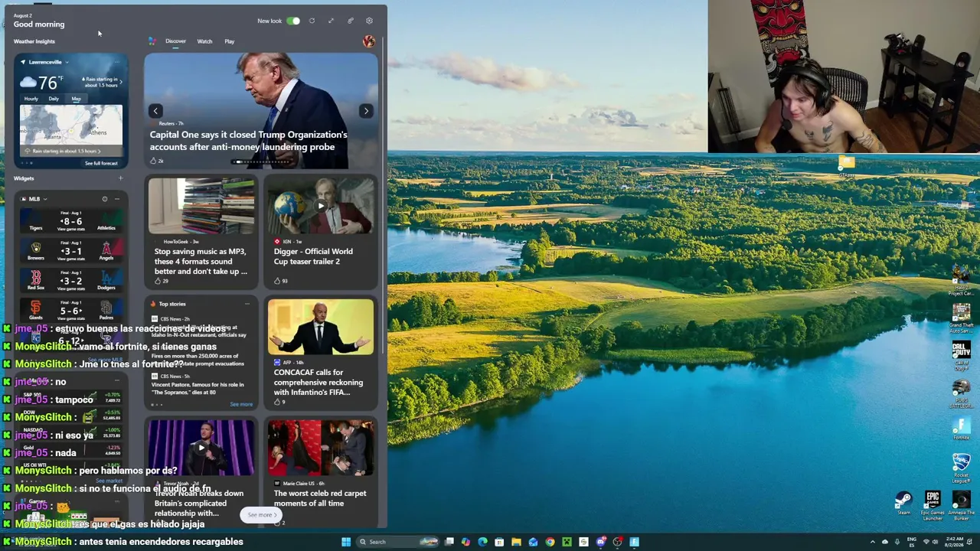This screenshot has width=980, height=551.
Task: Add a widget with the plus icon
Action: click(120, 178)
